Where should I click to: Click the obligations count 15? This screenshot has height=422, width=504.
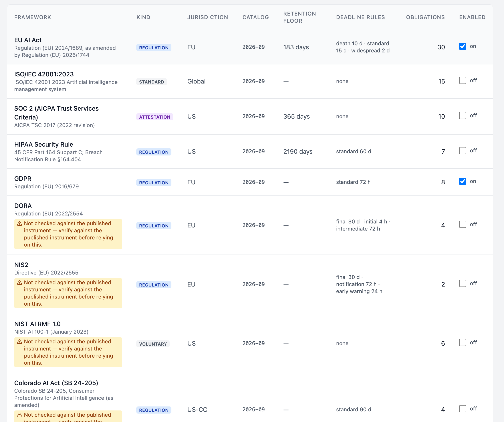point(442,81)
